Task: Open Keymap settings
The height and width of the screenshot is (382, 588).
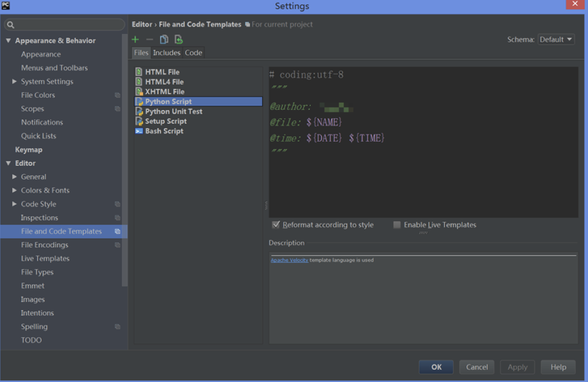Action: (29, 149)
